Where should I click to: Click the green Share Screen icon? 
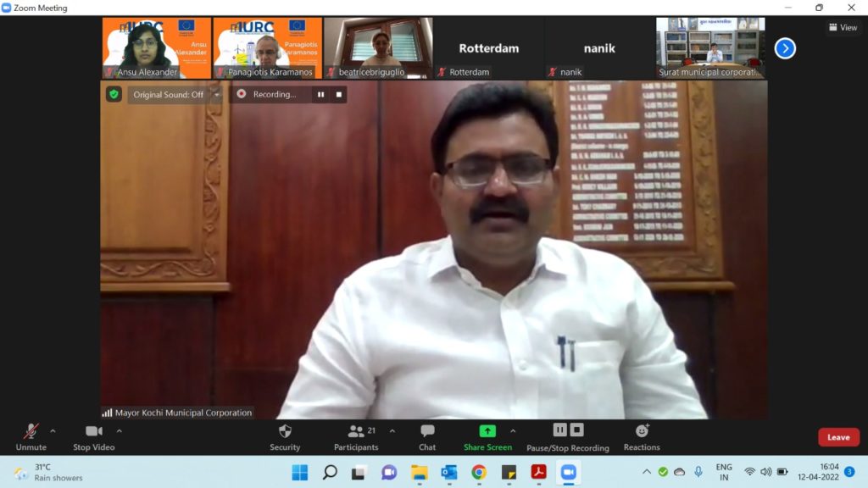[487, 431]
